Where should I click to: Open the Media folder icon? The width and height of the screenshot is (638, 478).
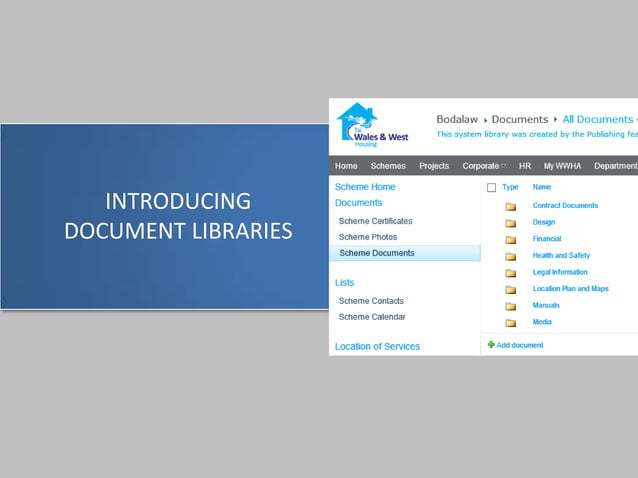coord(511,323)
